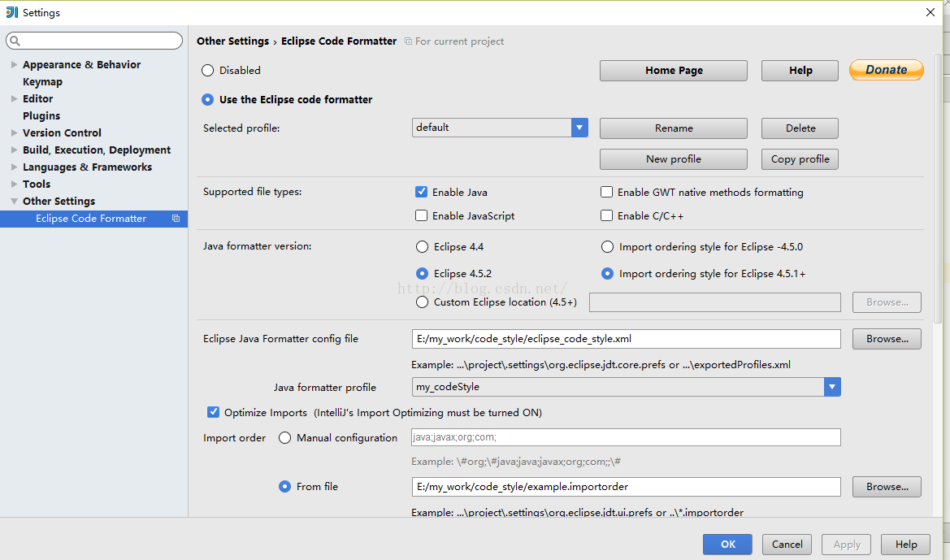Viewport: 950px width, 560px height.
Task: Open Languages & Frameworks settings
Action: [87, 167]
